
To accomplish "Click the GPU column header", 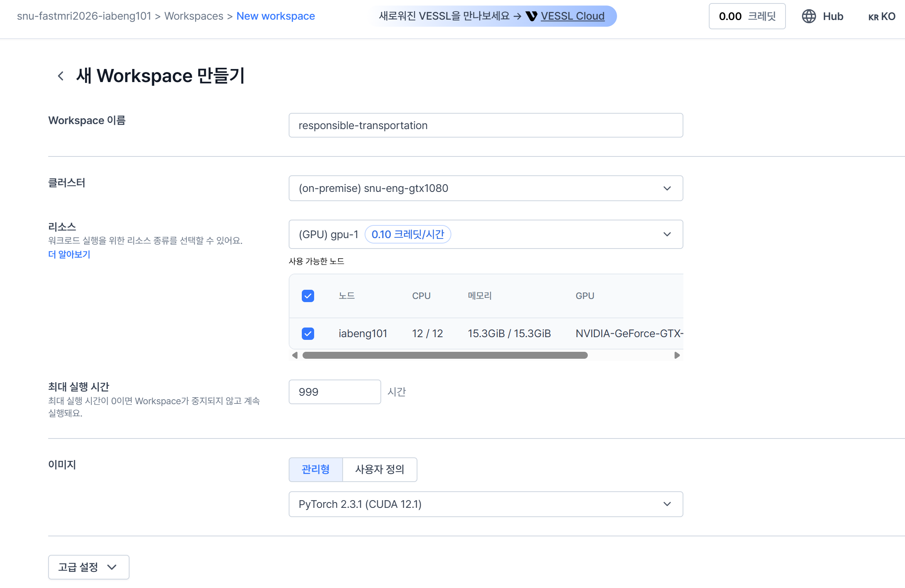I will click(x=585, y=296).
